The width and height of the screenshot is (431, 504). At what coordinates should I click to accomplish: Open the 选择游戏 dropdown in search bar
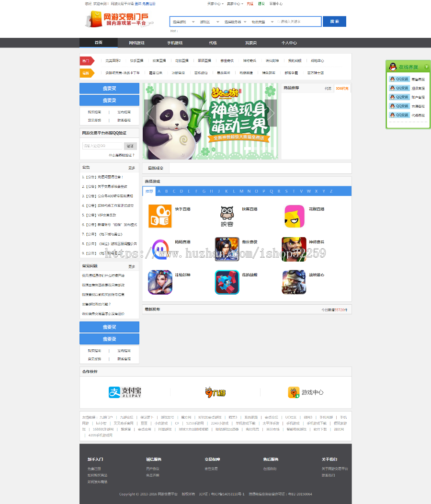pos(186,21)
